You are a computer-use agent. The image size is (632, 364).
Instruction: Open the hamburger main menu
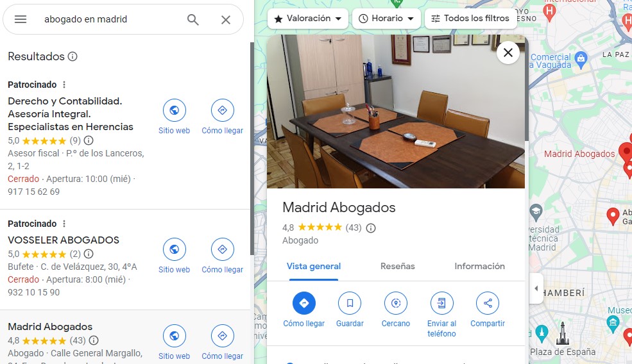tap(21, 19)
